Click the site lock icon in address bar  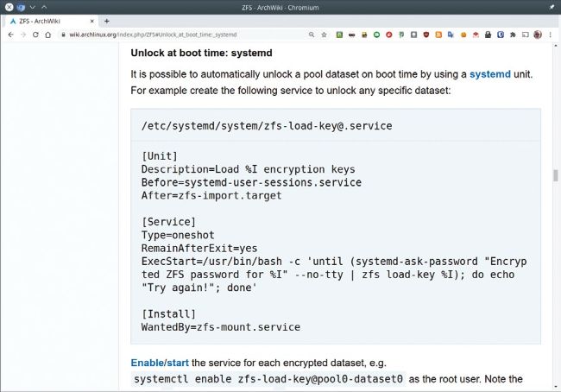coord(63,35)
